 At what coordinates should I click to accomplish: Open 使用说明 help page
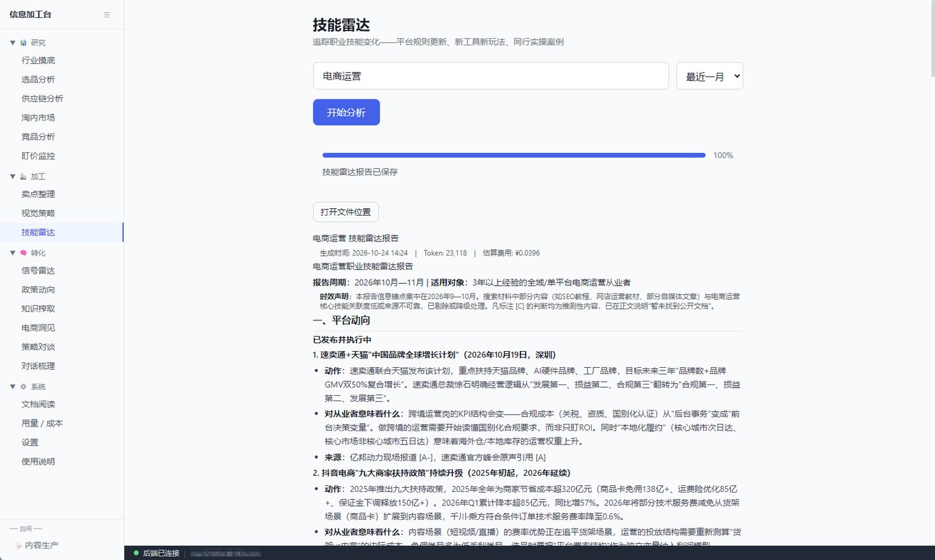[61, 462]
